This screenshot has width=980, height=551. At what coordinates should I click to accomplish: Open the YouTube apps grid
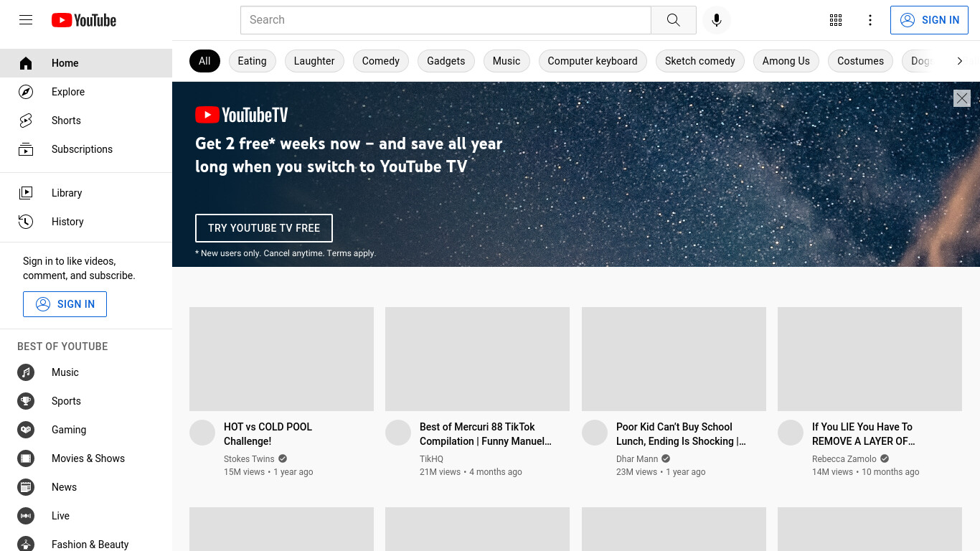(x=836, y=20)
